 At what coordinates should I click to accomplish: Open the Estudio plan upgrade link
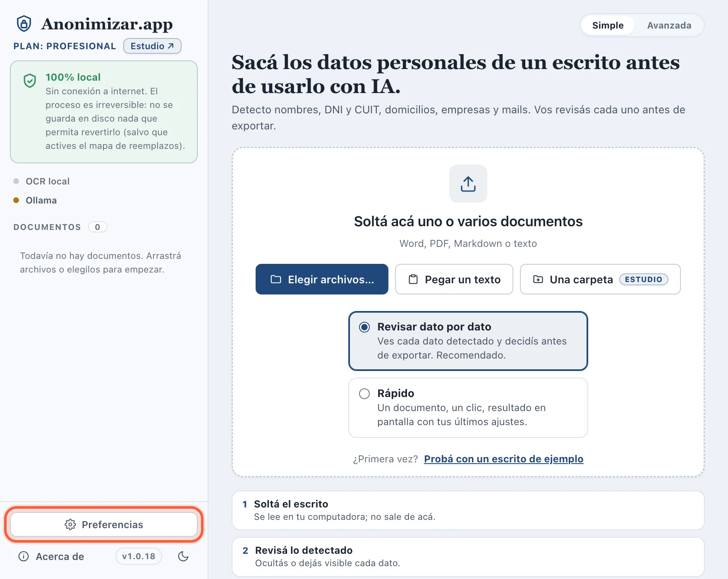(152, 46)
